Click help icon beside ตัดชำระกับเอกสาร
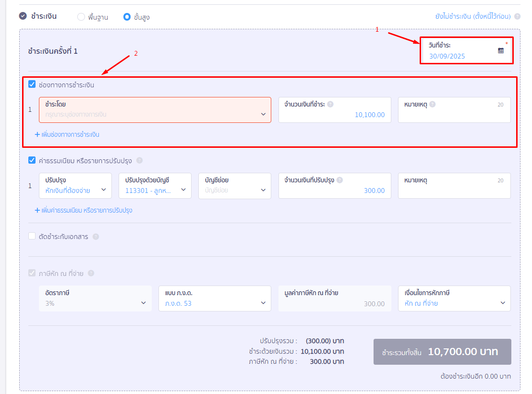 pyautogui.click(x=96, y=237)
